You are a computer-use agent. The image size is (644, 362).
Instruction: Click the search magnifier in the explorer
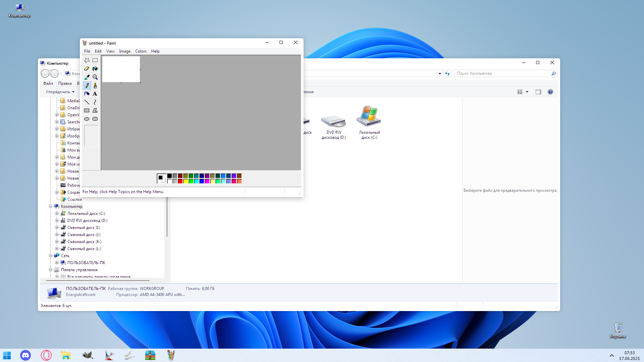coord(554,73)
